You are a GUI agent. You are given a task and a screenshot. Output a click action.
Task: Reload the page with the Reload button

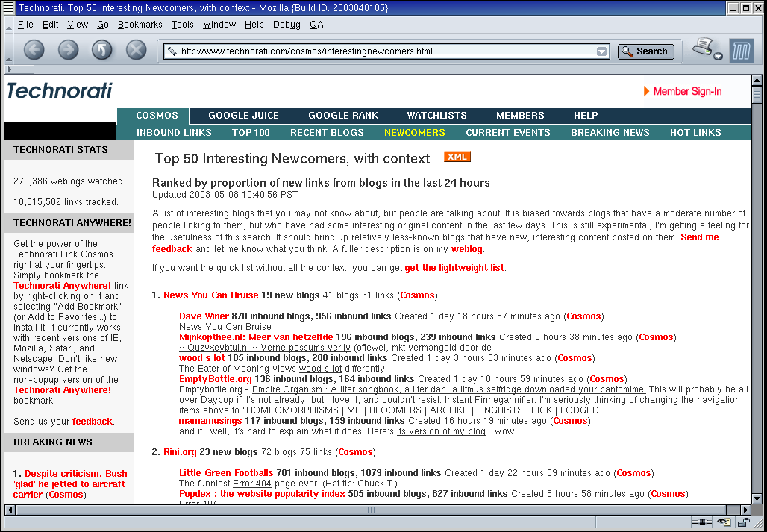[101, 50]
